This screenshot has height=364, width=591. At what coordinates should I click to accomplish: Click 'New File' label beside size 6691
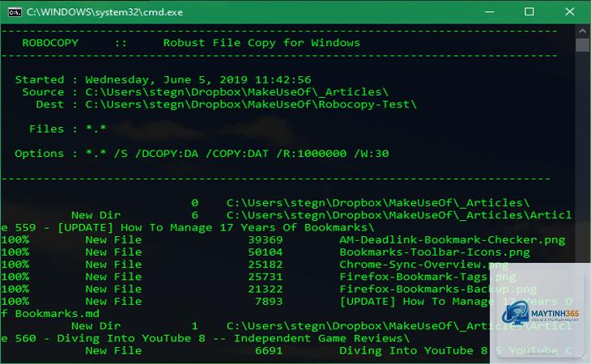113,351
